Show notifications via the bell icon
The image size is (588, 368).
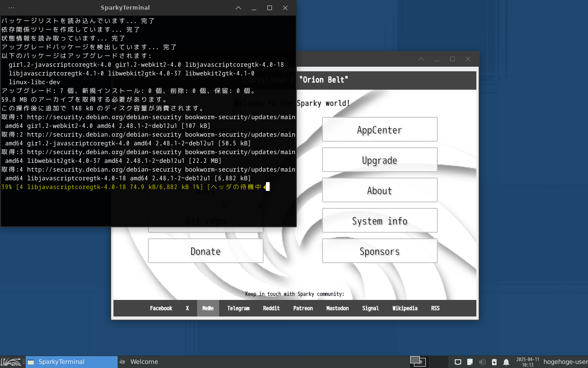click(x=506, y=362)
